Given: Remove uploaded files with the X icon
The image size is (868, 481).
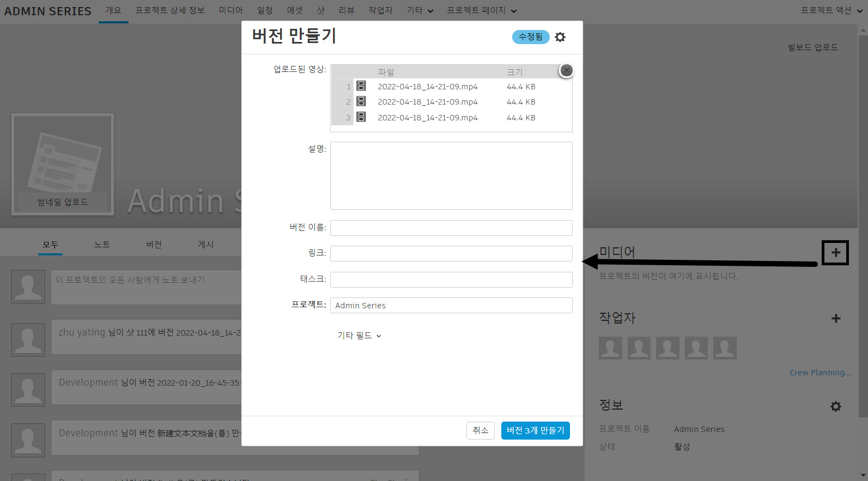Looking at the screenshot, I should point(567,70).
